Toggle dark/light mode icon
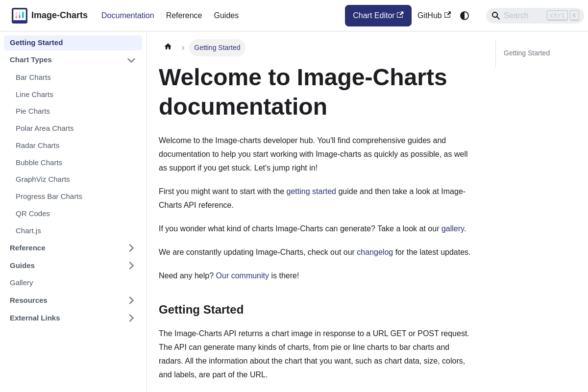 [x=465, y=16]
